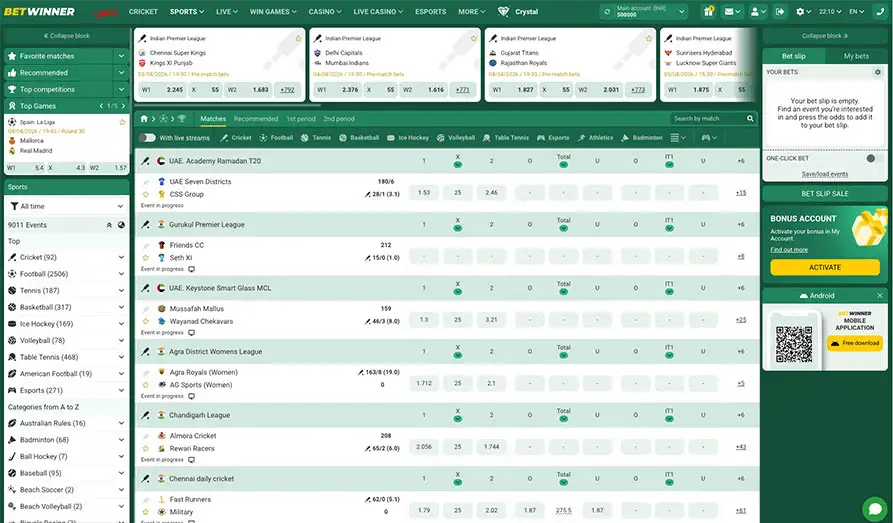Open the messages envelope menu
Image resolution: width=893 pixels, height=523 pixels.
[732, 11]
